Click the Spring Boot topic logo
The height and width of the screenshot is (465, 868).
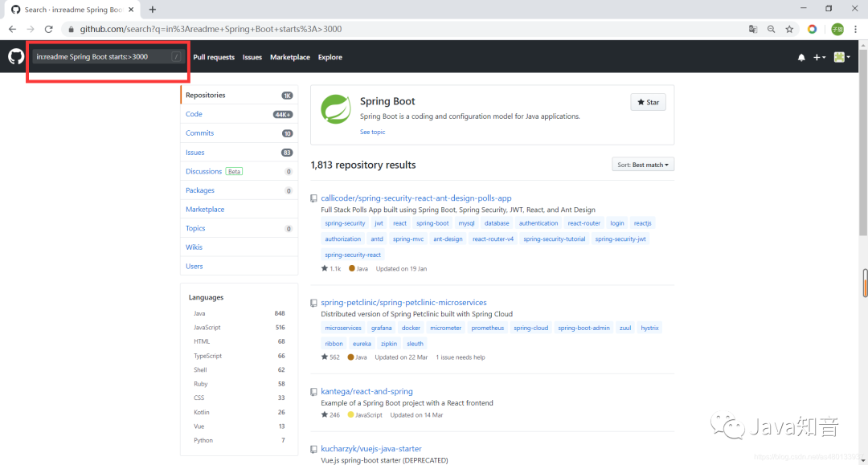(336, 109)
